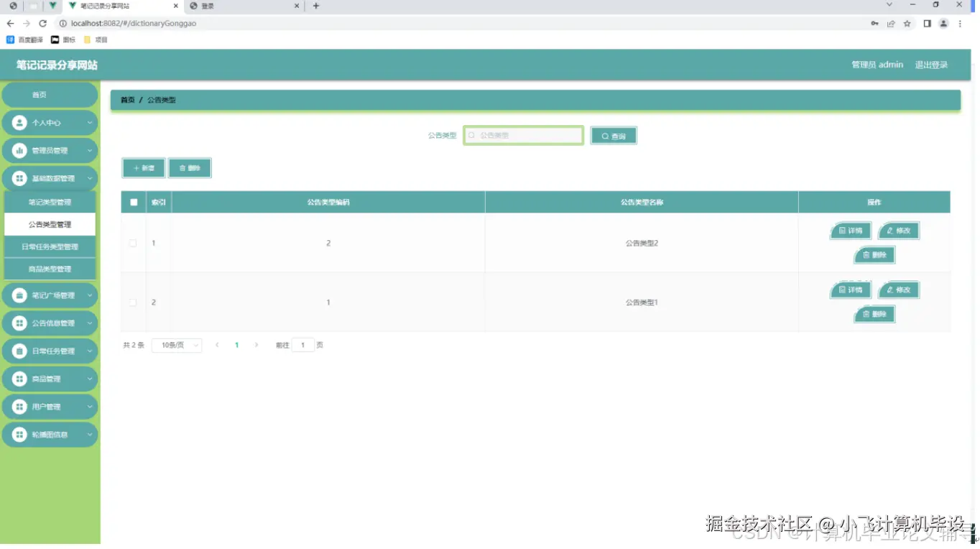Viewport: 980px width, 549px height.
Task: Collapse the 基础数据管理 menu chevron
Action: [x=90, y=178]
